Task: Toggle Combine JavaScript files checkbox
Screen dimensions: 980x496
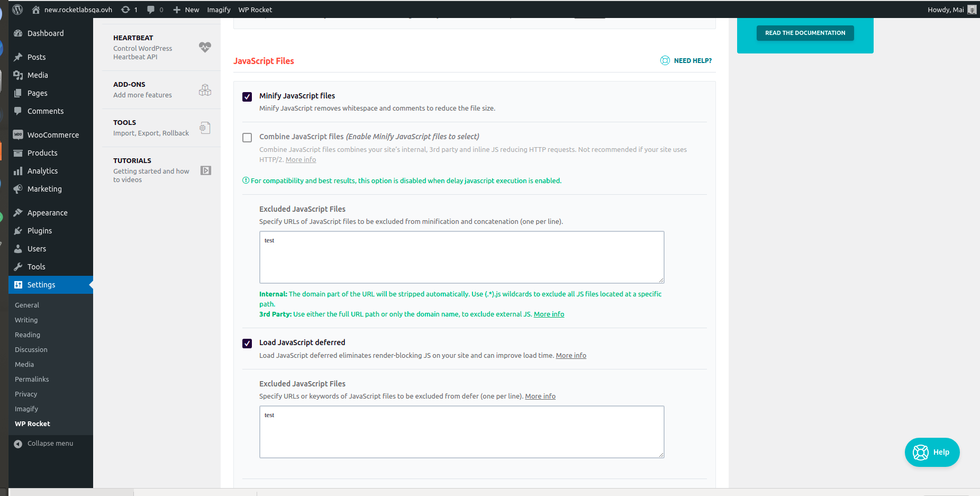Action: [x=247, y=138]
